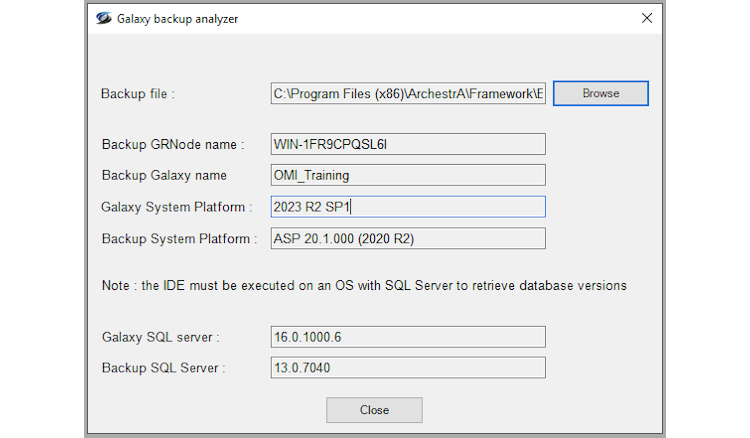Image resolution: width=750 pixels, height=438 pixels.
Task: Click the "Backup SQL Server :" label
Action: click(x=163, y=368)
